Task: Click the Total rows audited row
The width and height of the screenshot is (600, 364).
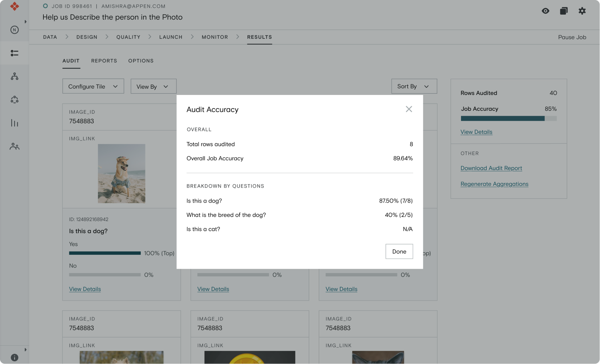Action: pos(300,144)
